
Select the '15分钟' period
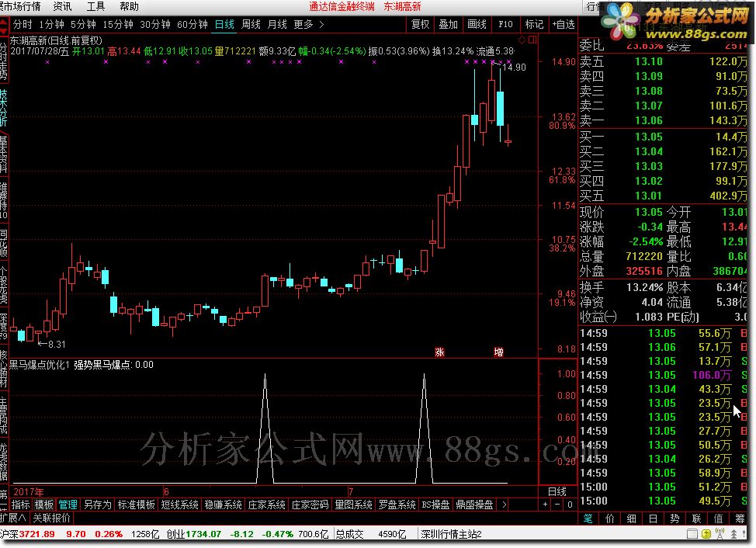click(118, 24)
